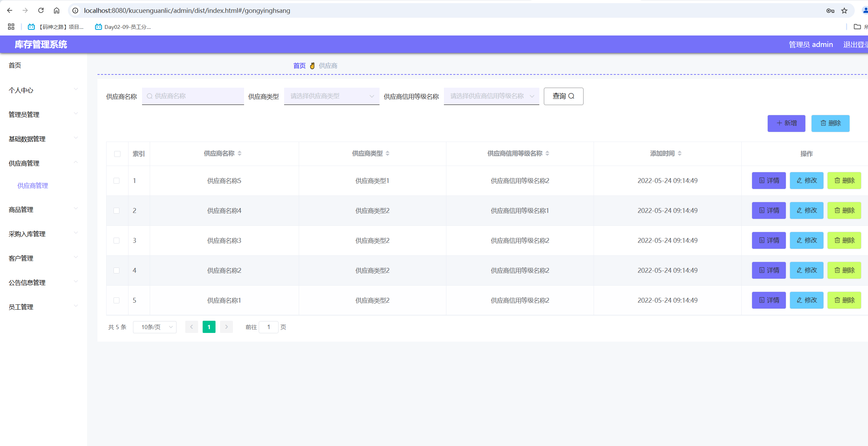
Task: Click the 新增 add button
Action: [786, 123]
